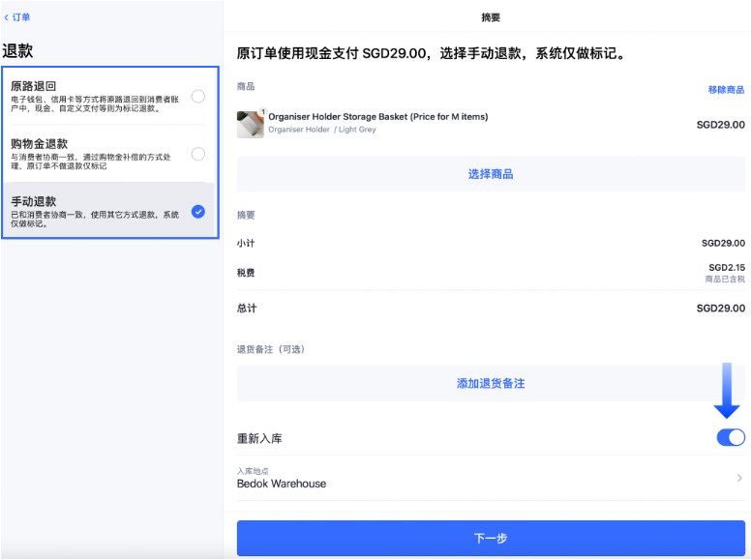Select 购物金退款 refund radio button

pos(197,154)
